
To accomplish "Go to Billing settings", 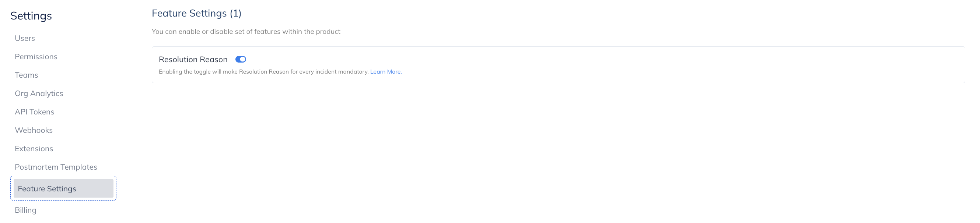I will (x=25, y=210).
